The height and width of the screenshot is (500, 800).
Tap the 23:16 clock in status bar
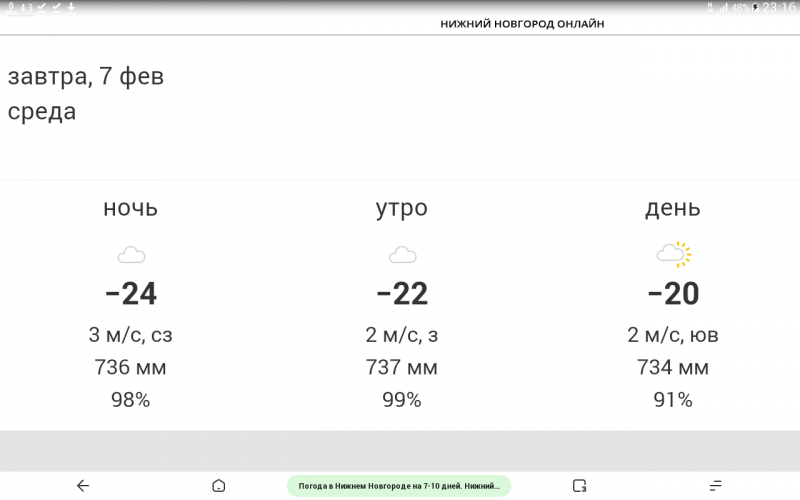tap(779, 8)
